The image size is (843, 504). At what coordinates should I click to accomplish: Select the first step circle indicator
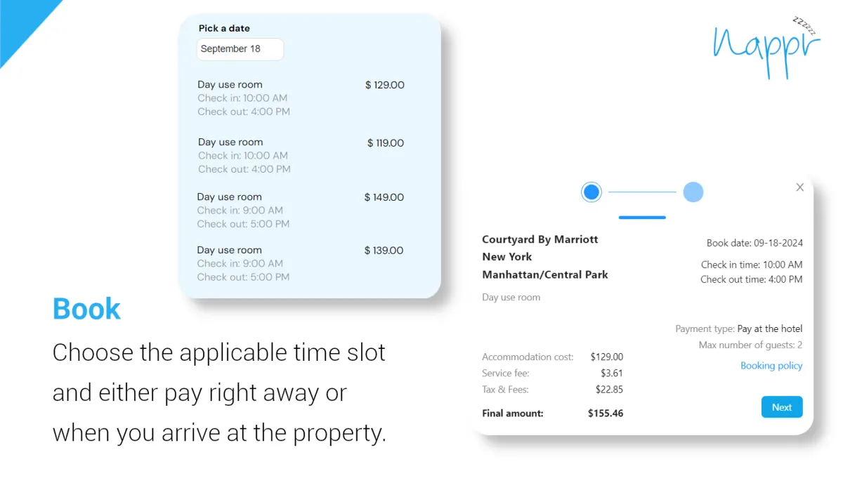pyautogui.click(x=592, y=192)
